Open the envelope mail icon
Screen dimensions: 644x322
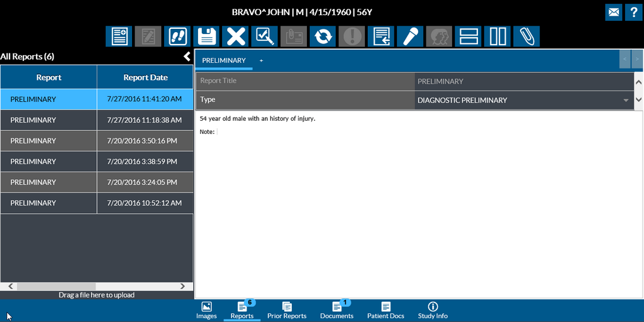click(x=614, y=13)
